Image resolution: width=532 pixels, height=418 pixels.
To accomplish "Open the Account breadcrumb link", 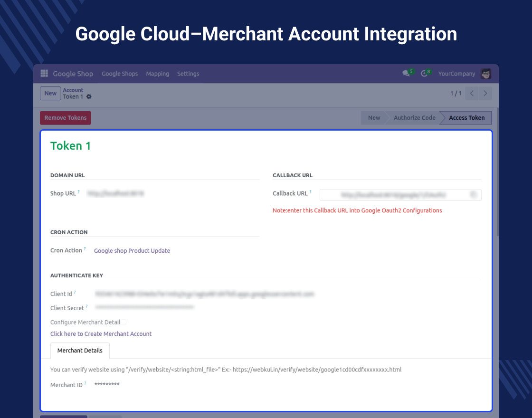I will (x=73, y=90).
